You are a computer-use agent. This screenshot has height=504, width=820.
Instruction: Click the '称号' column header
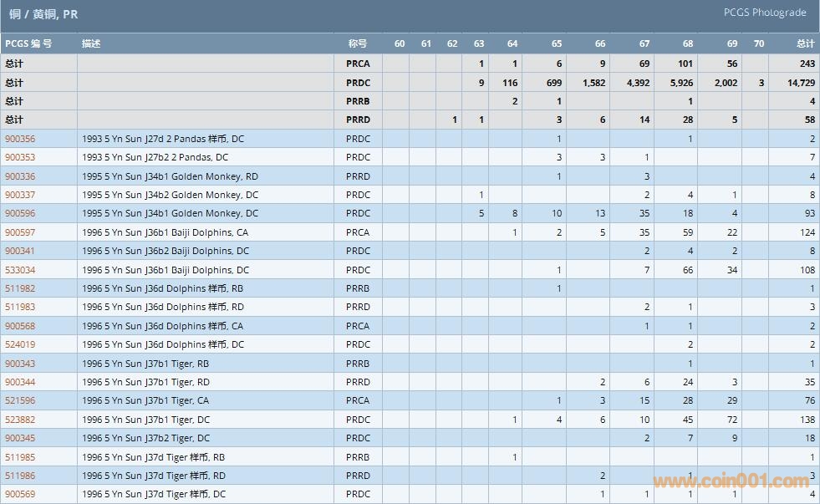(357, 43)
